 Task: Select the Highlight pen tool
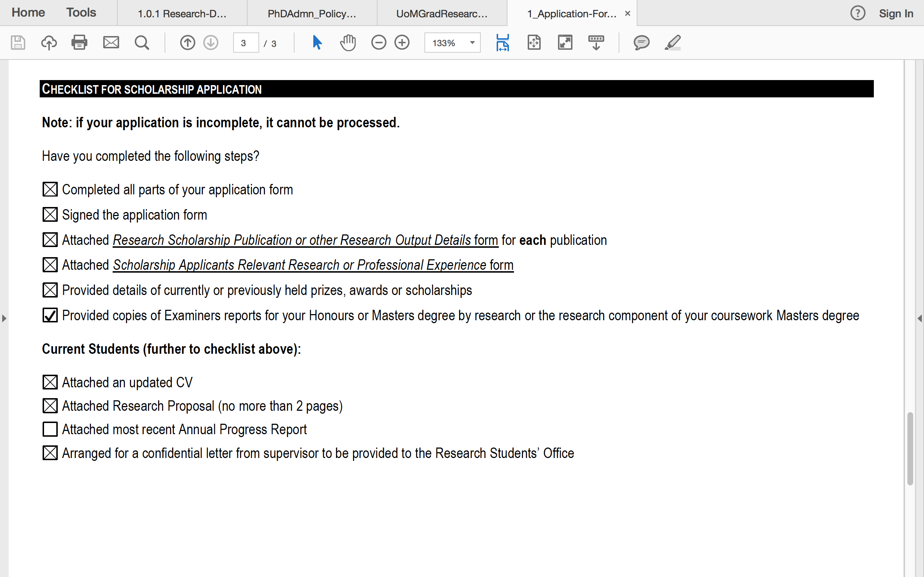click(673, 42)
